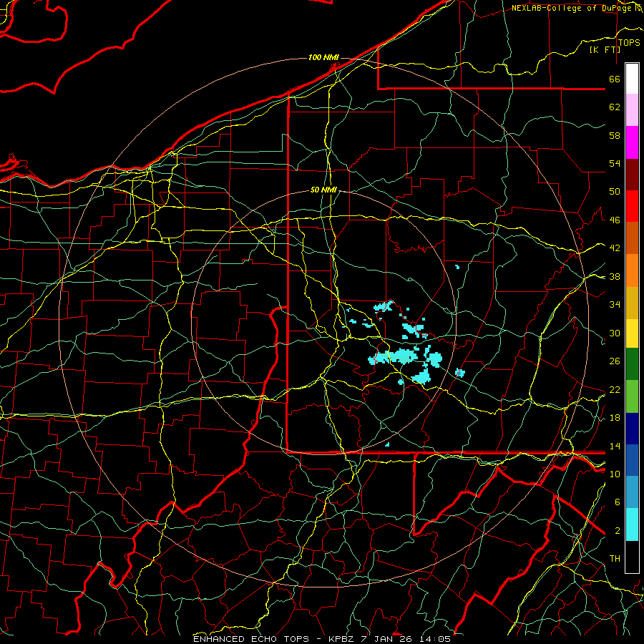Viewport: 644px width, 644px height.
Task: Click the light pink legend swatch
Action: [x=632, y=110]
